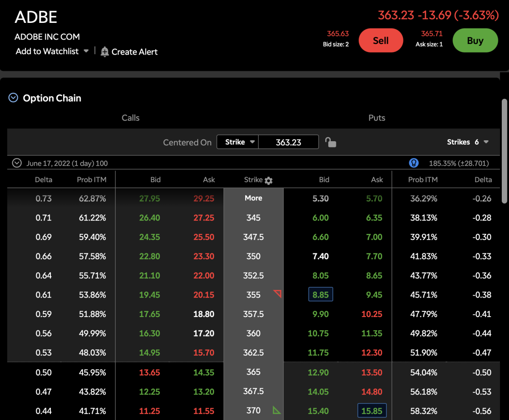
Task: Click the lightbulb icon near implied volatility
Action: coord(414,163)
